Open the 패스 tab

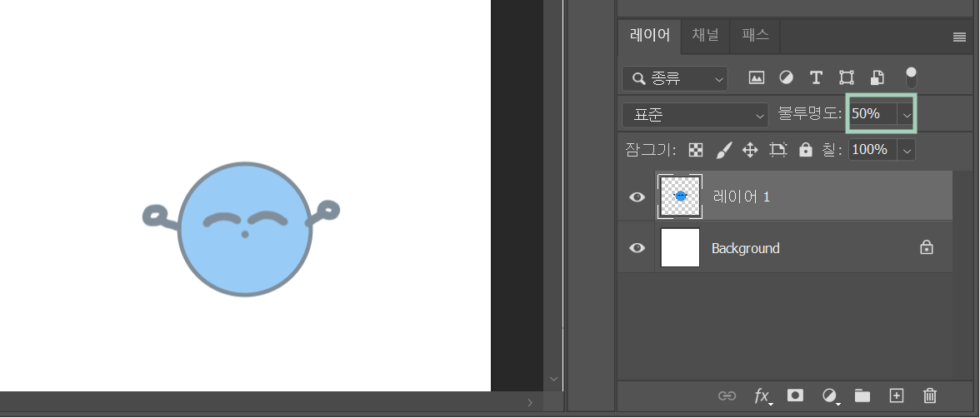(756, 36)
